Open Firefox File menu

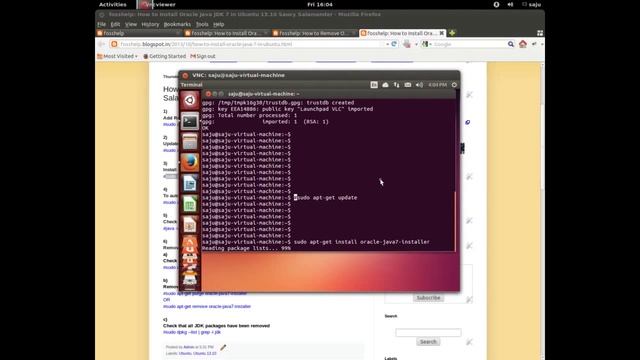102,24
